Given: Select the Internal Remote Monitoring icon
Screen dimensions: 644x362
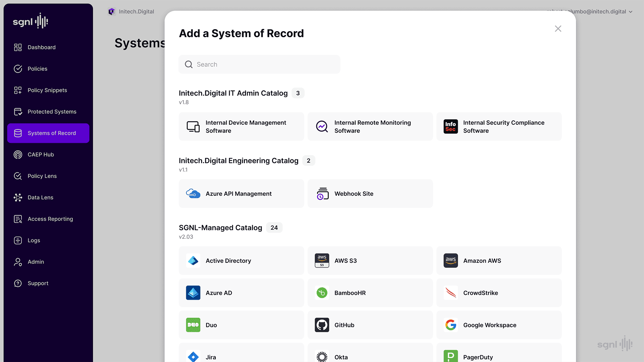Looking at the screenshot, I should 322,126.
